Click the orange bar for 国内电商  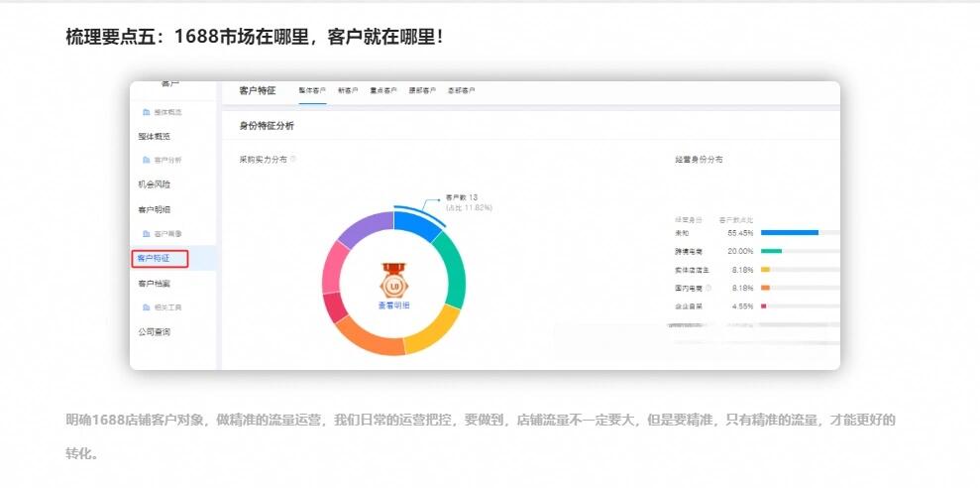(x=765, y=288)
